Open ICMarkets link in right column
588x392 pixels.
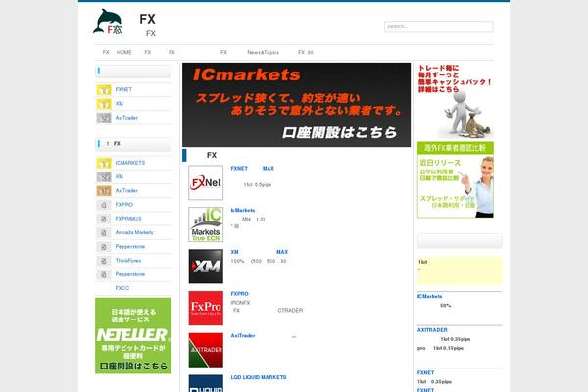click(x=429, y=296)
